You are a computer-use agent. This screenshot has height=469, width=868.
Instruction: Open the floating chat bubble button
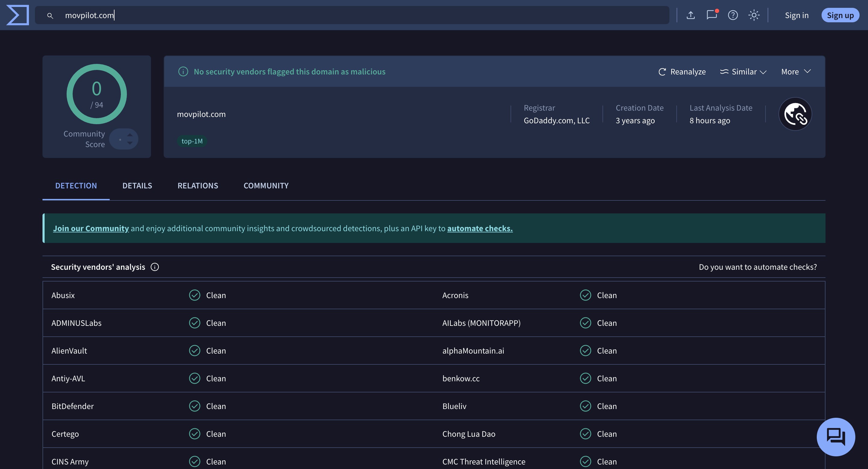click(836, 437)
